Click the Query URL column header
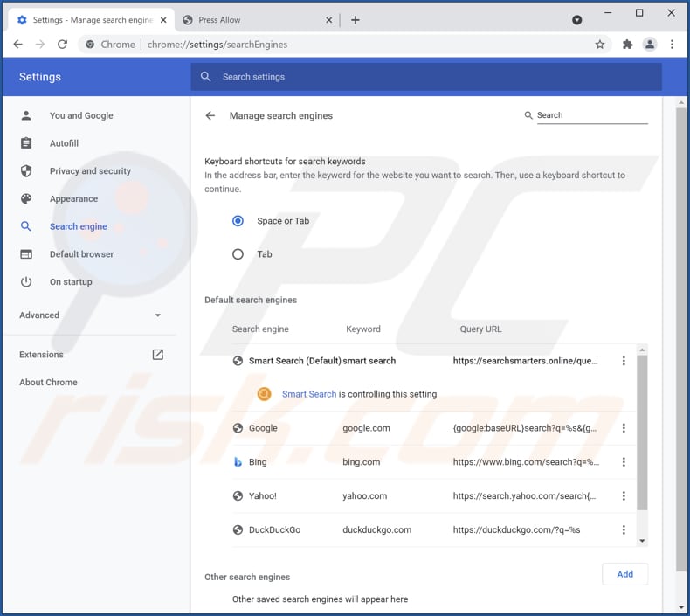The width and height of the screenshot is (690, 616). [x=480, y=329]
